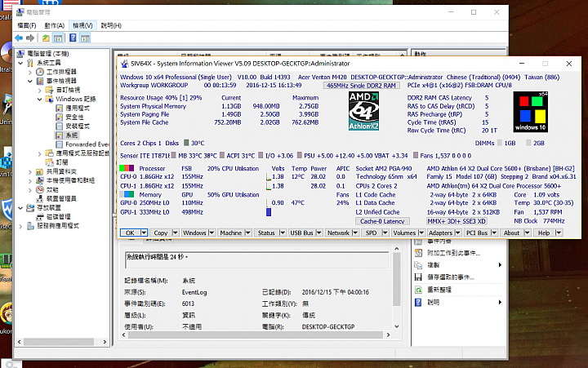Select 共用資料夾 in the console tree
This screenshot has height=368, width=588.
coord(61,171)
